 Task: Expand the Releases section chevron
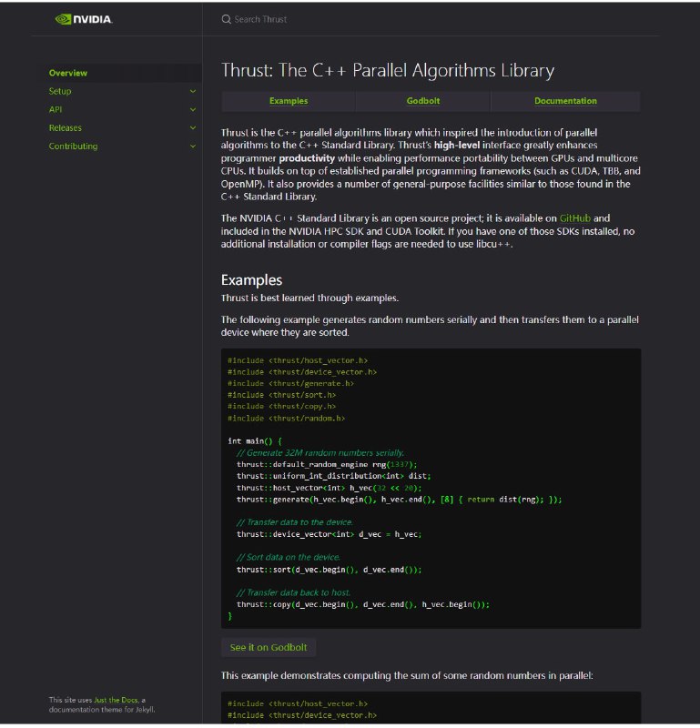coord(193,127)
